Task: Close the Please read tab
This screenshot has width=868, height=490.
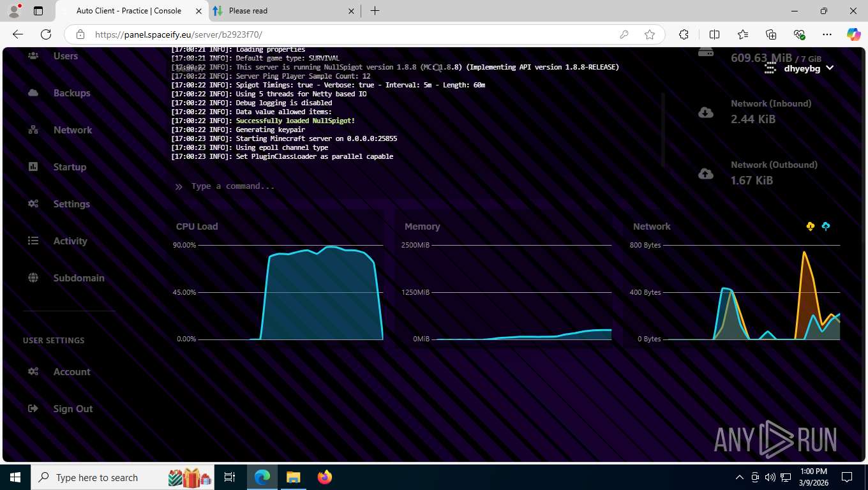Action: click(x=351, y=11)
